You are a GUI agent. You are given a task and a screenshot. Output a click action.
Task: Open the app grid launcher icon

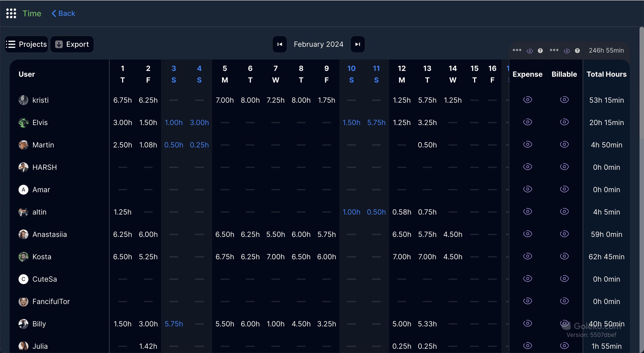[x=11, y=13]
